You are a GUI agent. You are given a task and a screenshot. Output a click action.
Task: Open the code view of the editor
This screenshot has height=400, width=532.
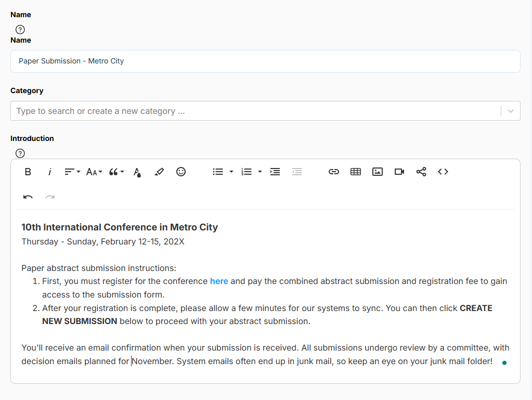[x=443, y=172]
